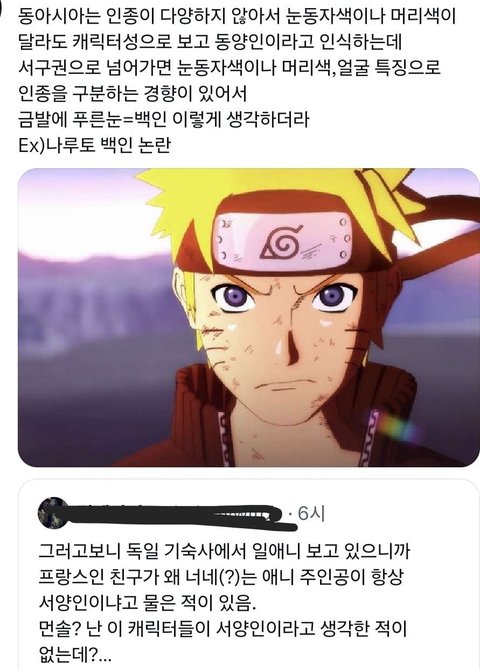Open quoted post via line 그러고보니 독일 기숙사에서
The width and height of the screenshot is (480, 670).
click(224, 551)
